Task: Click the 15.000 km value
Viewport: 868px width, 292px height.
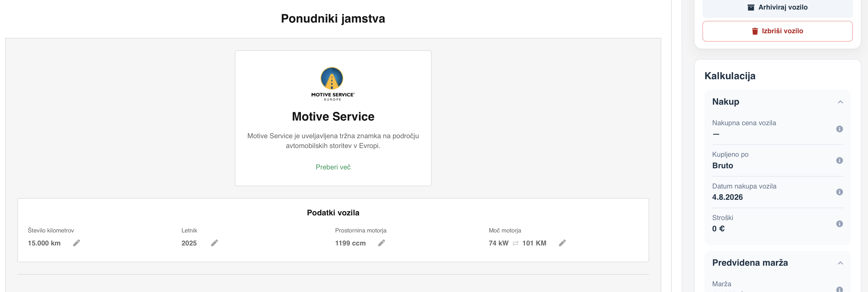Action: [x=44, y=243]
